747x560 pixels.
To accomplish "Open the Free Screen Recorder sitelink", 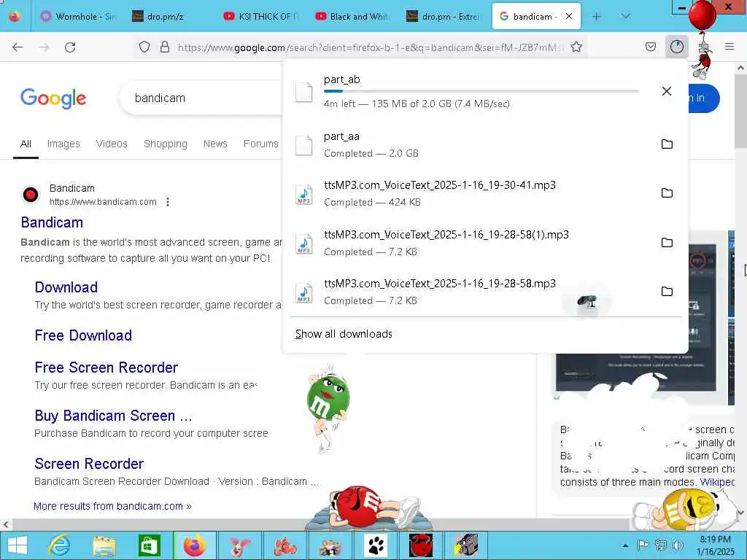I will click(107, 367).
